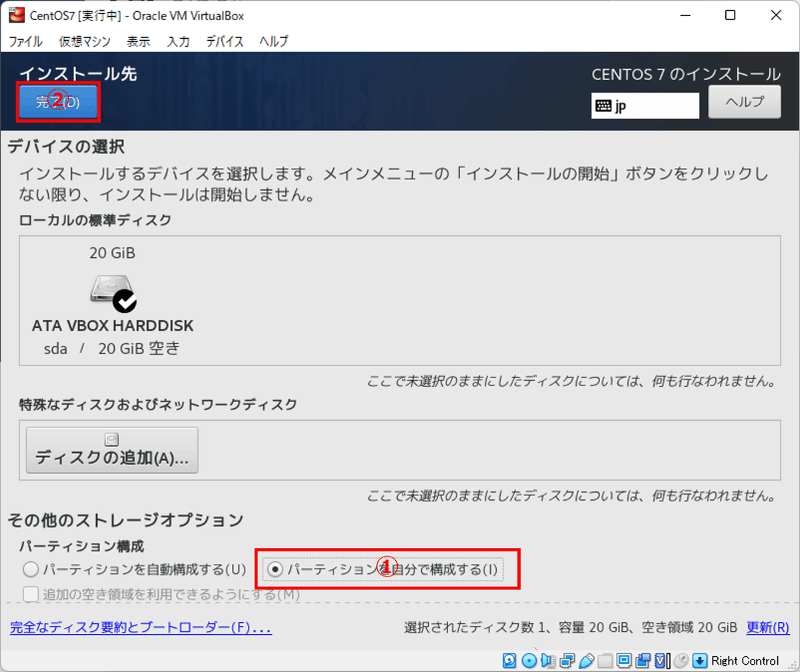The height and width of the screenshot is (672, 800).
Task: Open the 入力 menu
Action: pyautogui.click(x=178, y=41)
